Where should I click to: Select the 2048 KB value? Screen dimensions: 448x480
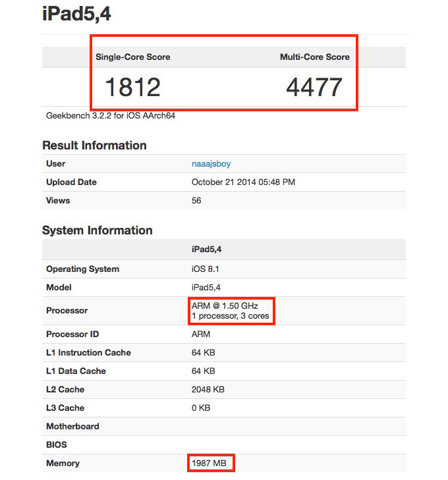pyautogui.click(x=208, y=389)
